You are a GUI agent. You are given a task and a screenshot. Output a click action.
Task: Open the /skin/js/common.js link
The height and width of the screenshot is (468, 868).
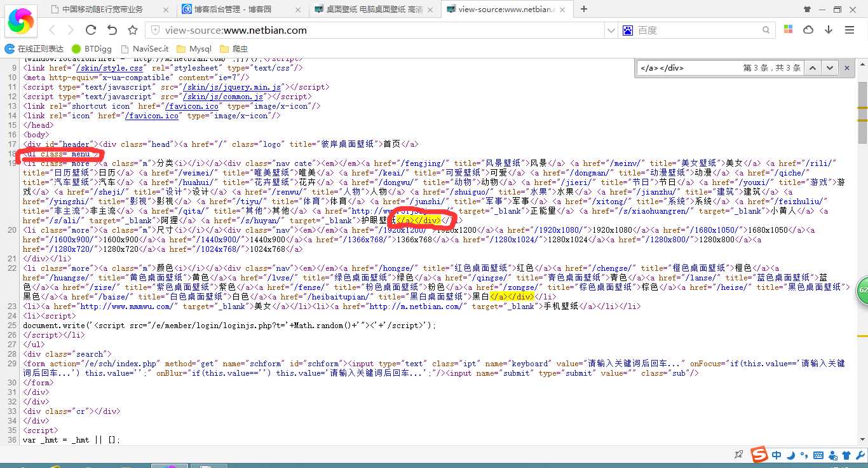(x=222, y=97)
